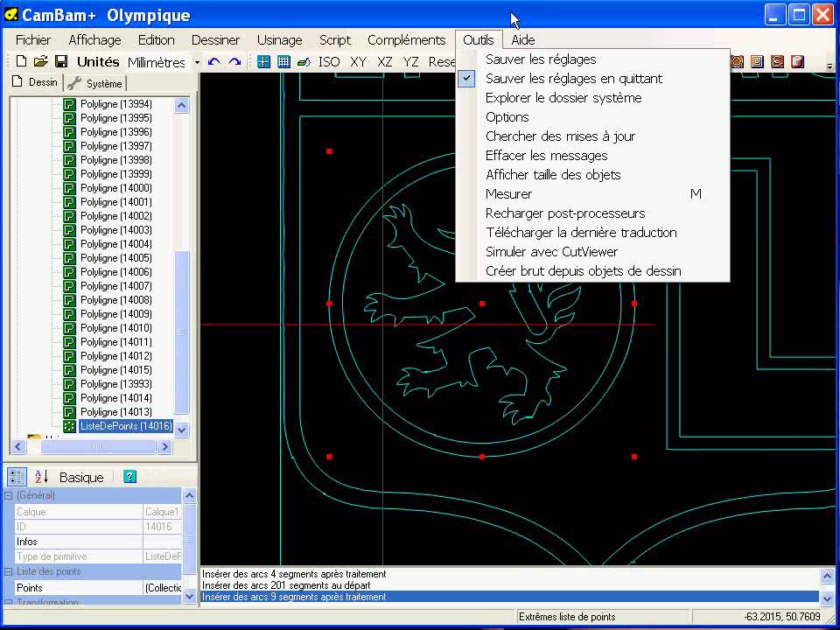Select the engrave machining operation icon
This screenshot has width=840, height=630.
777,61
